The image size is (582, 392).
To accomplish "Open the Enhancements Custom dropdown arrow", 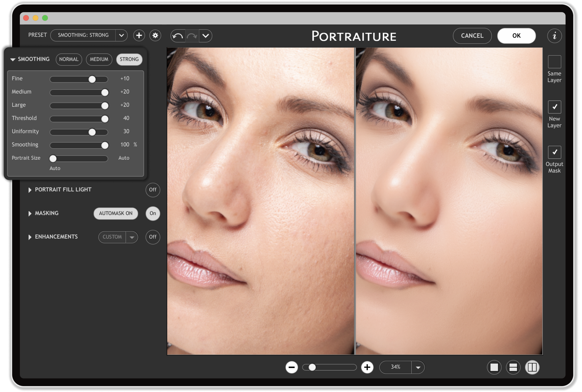I will coord(132,237).
